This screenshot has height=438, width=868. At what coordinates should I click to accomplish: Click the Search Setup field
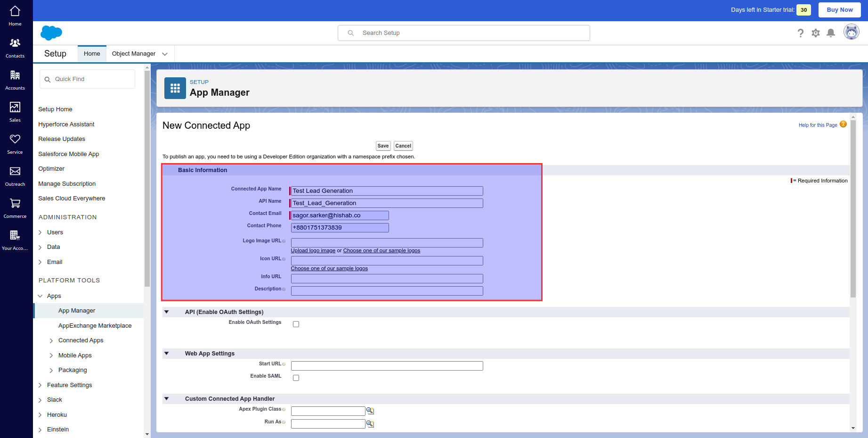click(464, 33)
